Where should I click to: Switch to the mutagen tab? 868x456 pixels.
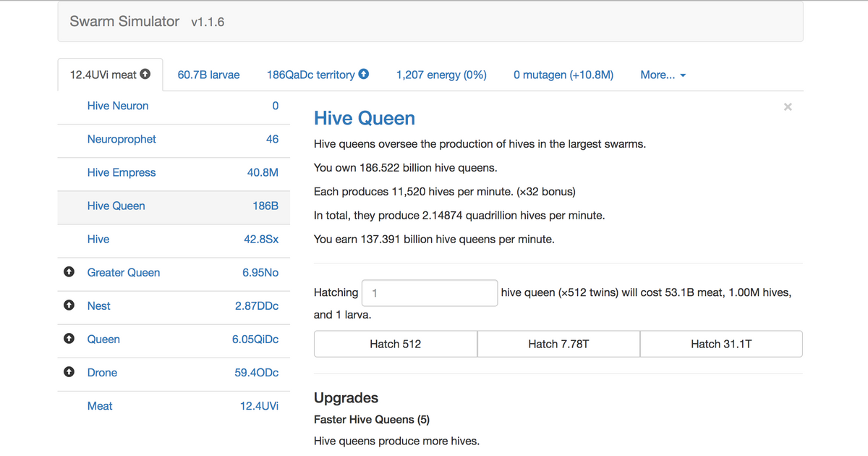click(x=563, y=75)
